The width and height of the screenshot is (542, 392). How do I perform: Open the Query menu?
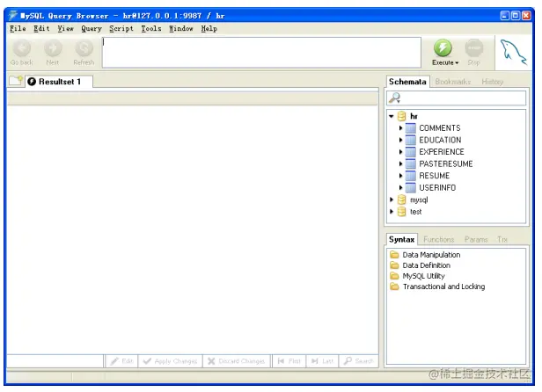92,29
